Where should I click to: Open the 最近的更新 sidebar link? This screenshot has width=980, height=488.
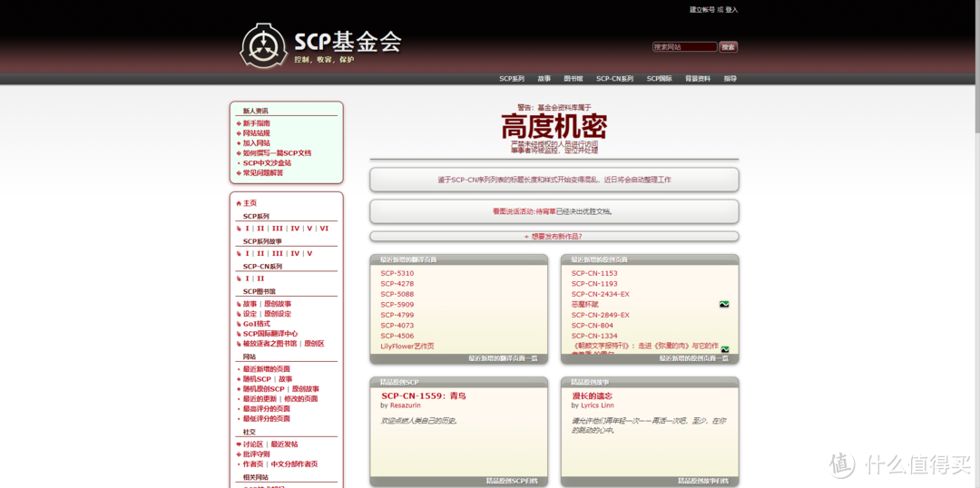pos(260,398)
